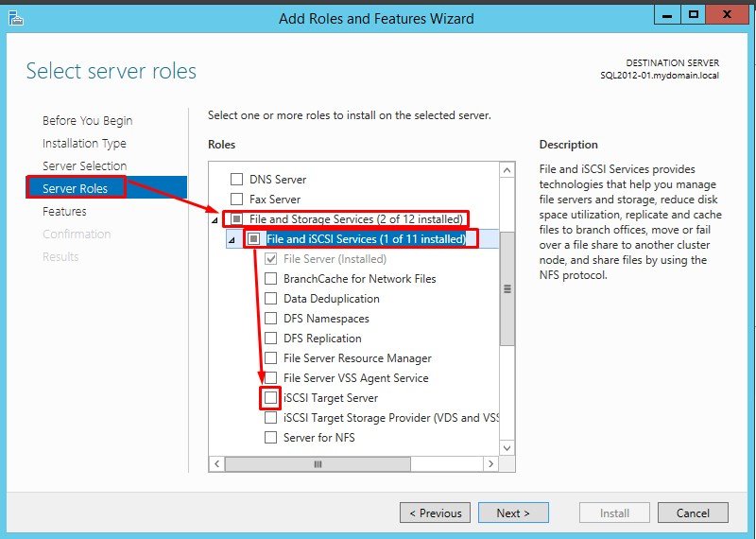Click the Next button

[x=512, y=513]
